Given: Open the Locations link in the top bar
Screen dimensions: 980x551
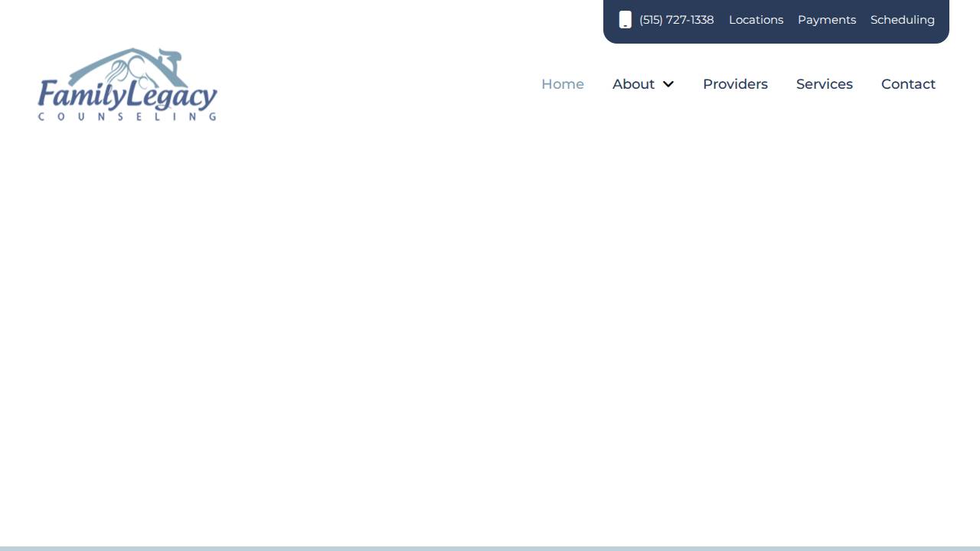Looking at the screenshot, I should pyautogui.click(x=756, y=19).
